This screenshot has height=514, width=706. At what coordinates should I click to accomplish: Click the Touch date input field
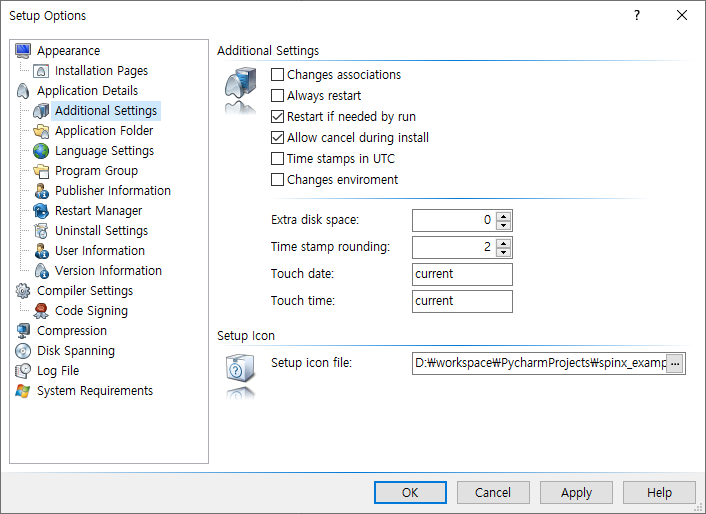[x=462, y=275]
